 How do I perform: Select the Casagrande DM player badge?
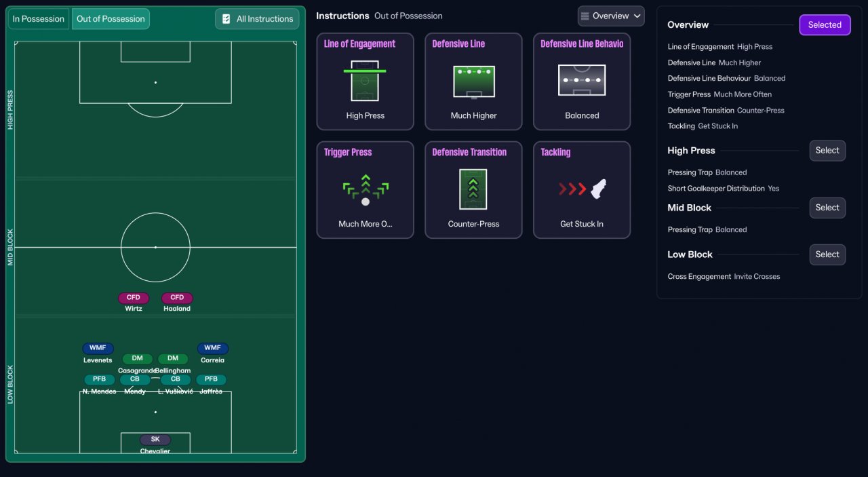click(138, 359)
